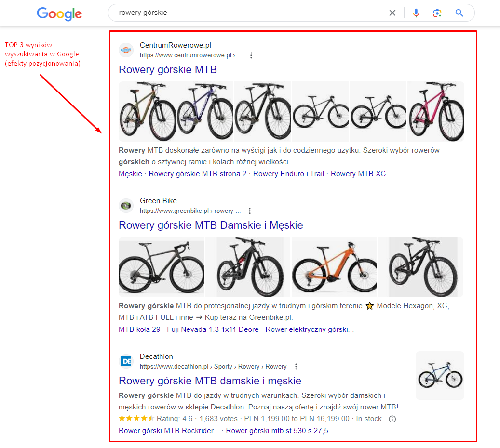Start voice search with the microphone icon
The height and width of the screenshot is (448, 500).
tap(416, 13)
